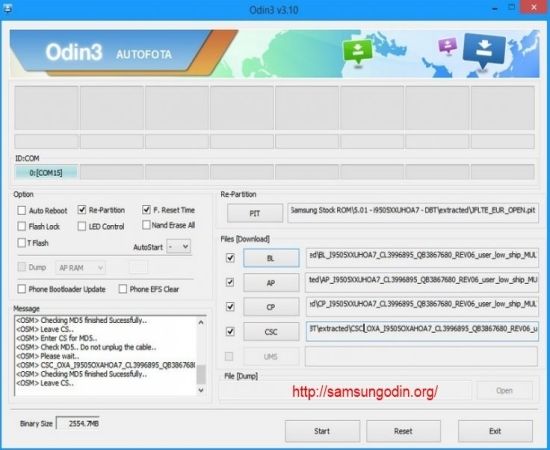Click the CP file button

[271, 307]
